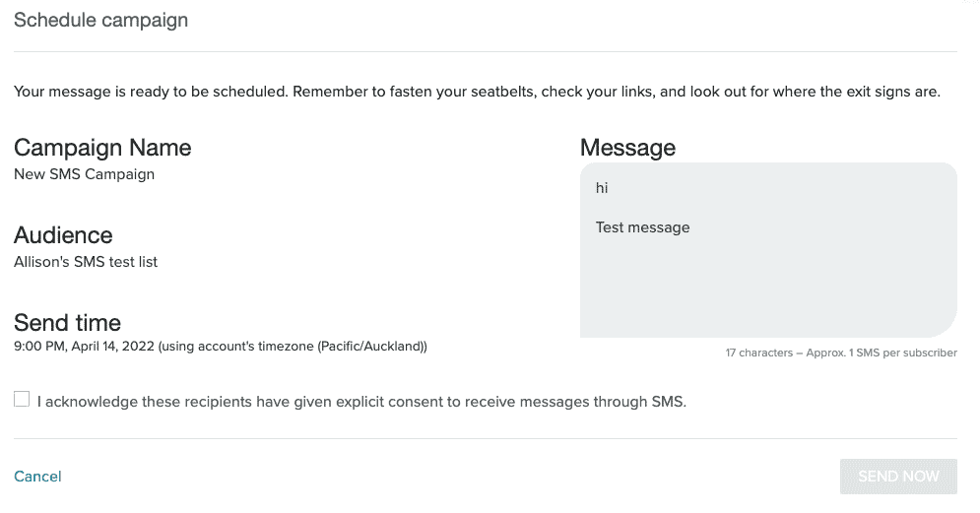Click the Send time heading
Image resolution: width=980 pixels, height=513 pixels.
67,323
